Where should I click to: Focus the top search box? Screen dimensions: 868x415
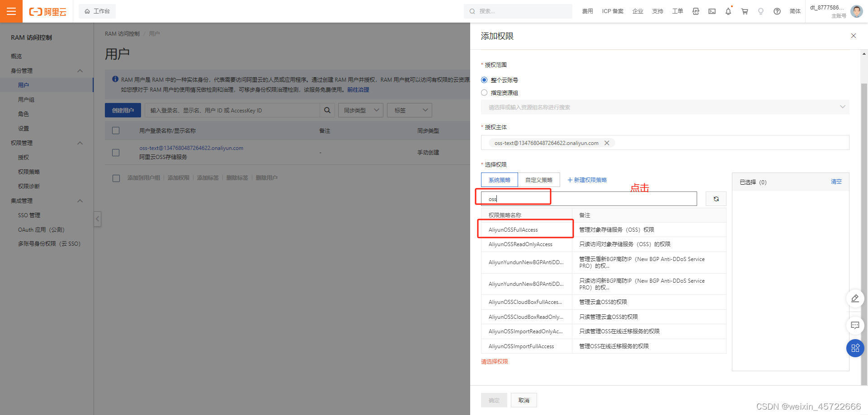point(518,11)
